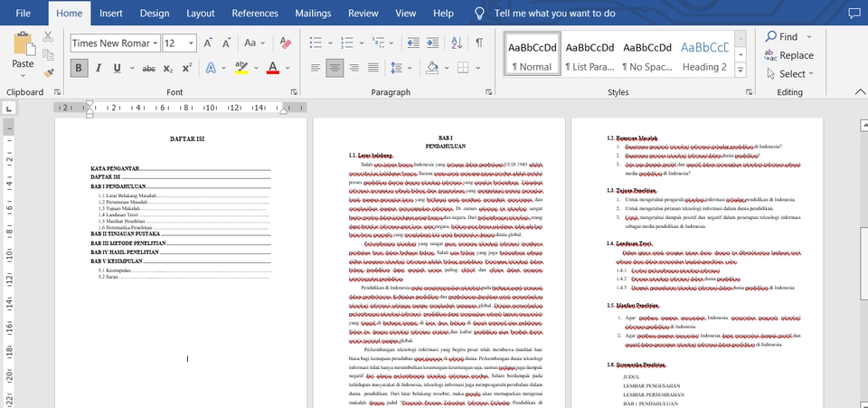868x408 pixels.
Task: Expand underline style options arrow
Action: 132,68
